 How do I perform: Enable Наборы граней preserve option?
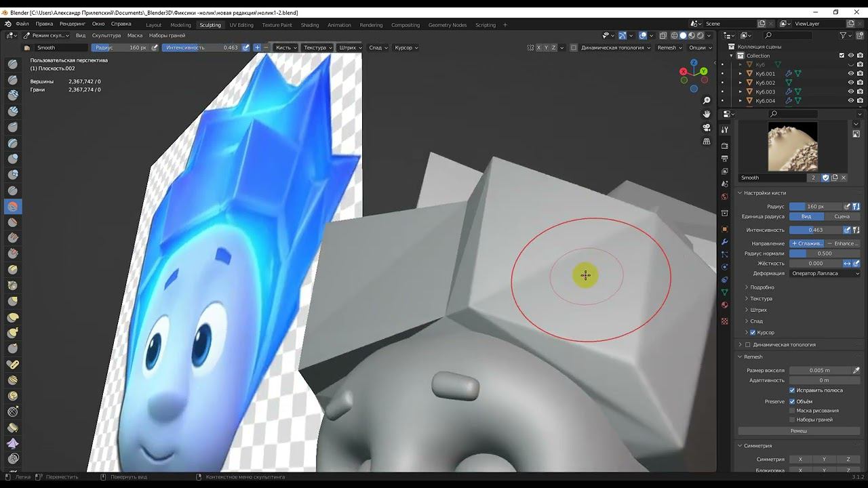[x=792, y=420]
